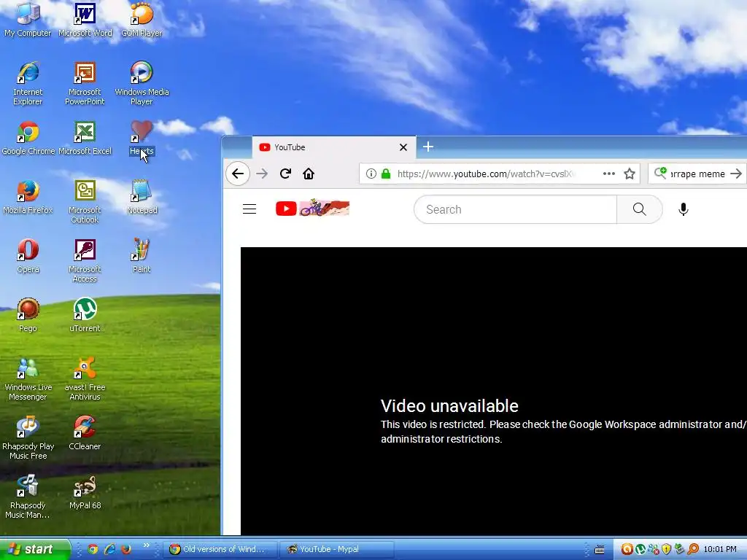Launch Microsoft Word shortcut
This screenshot has height=560, width=747.
pyautogui.click(x=85, y=19)
